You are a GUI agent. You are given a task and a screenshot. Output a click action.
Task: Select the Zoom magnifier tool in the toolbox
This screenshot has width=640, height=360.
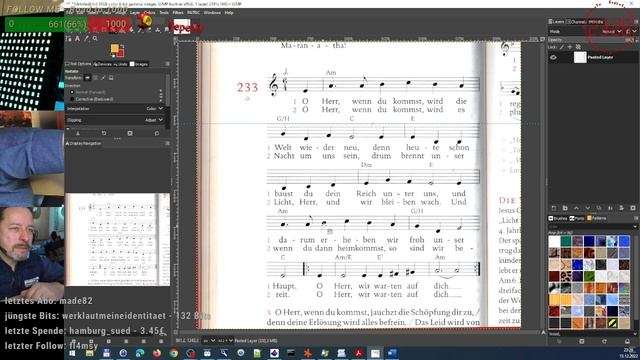[x=95, y=39]
